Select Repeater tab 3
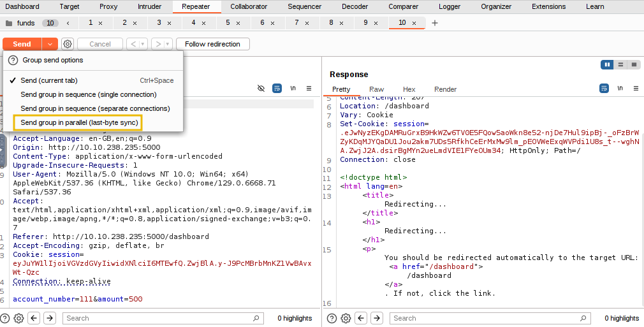 click(x=159, y=22)
